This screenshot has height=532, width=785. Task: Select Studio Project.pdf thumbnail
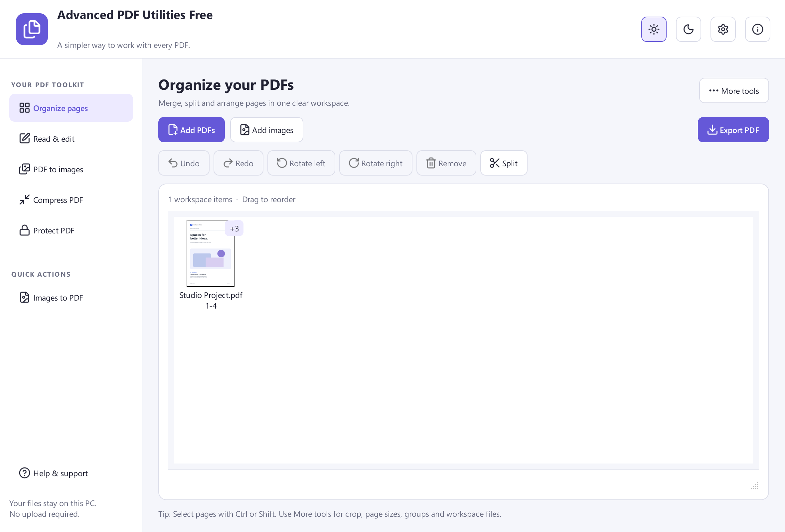[x=211, y=253]
